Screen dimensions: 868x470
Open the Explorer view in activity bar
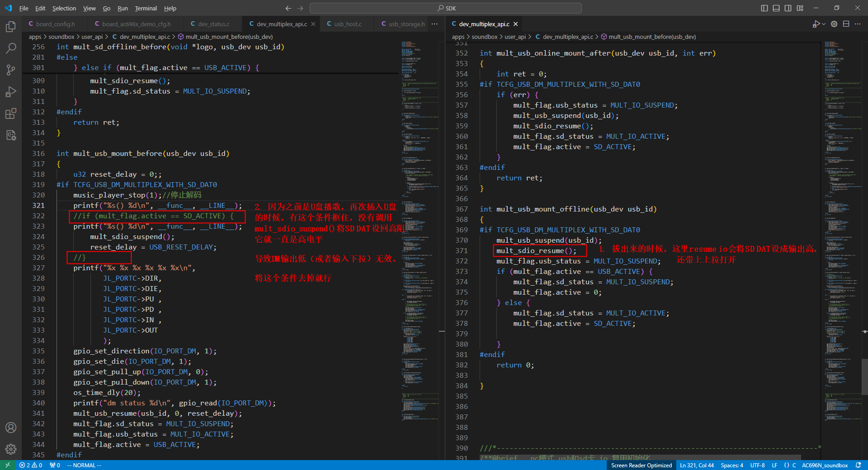click(x=11, y=27)
